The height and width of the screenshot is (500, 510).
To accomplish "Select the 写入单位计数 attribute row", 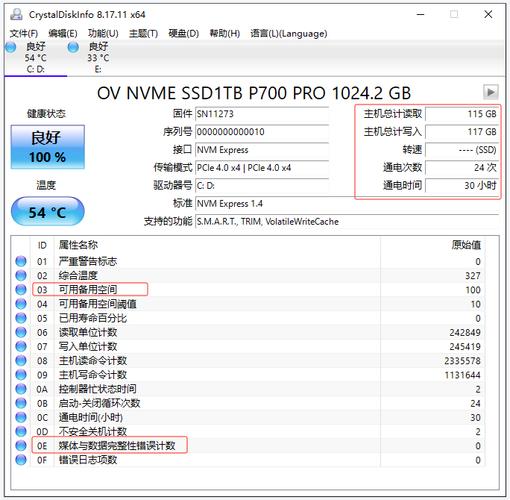I will coord(249,346).
